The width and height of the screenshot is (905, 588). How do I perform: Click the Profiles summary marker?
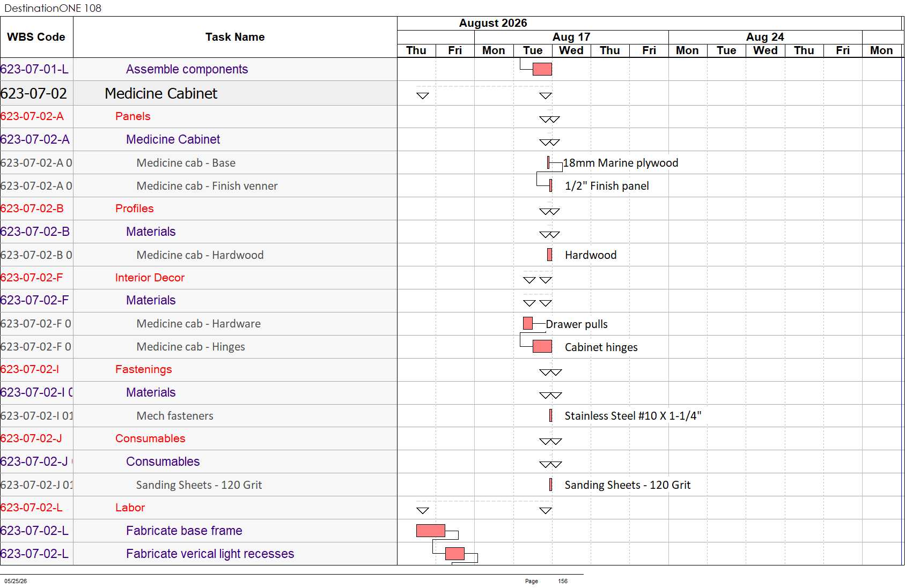tap(549, 211)
